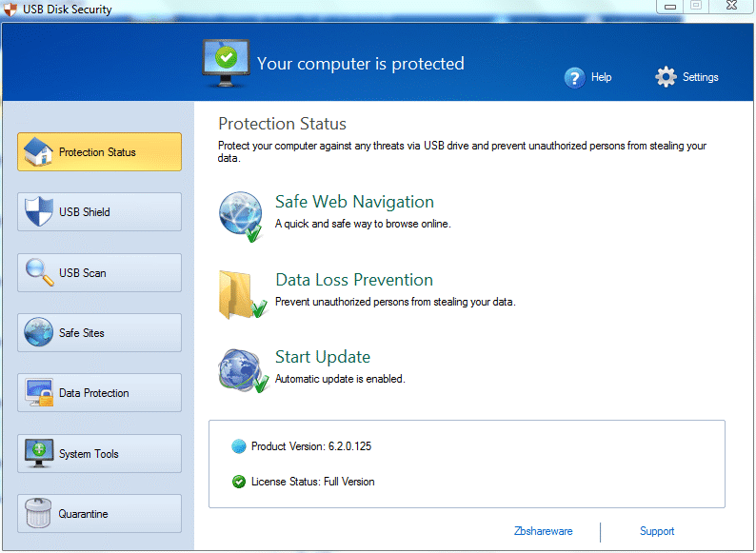The height and width of the screenshot is (553, 756).
Task: Click the blue Help question mark icon
Action: click(574, 77)
